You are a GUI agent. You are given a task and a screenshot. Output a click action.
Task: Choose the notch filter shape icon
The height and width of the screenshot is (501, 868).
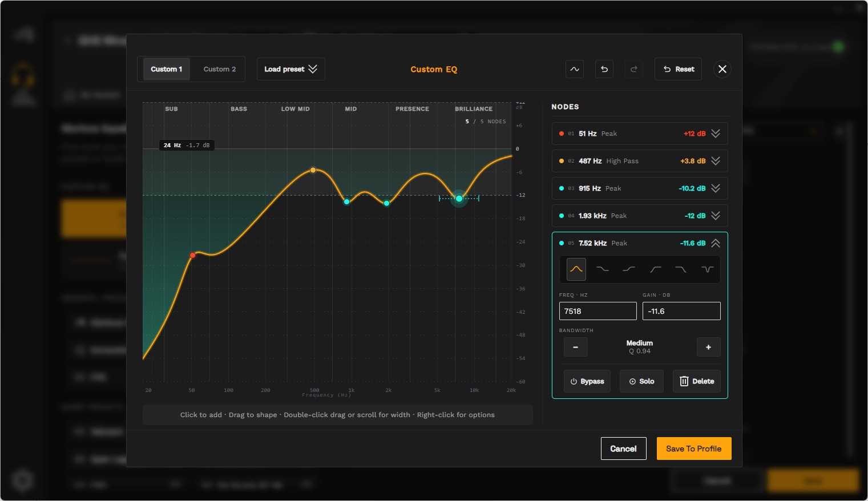pyautogui.click(x=708, y=269)
